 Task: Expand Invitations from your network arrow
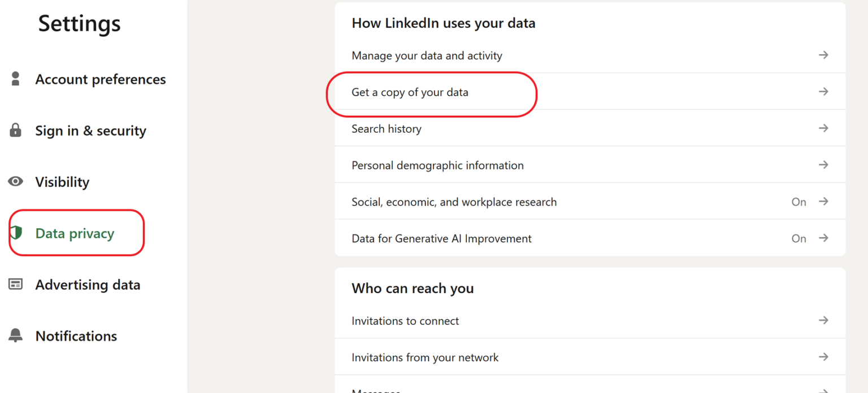823,357
